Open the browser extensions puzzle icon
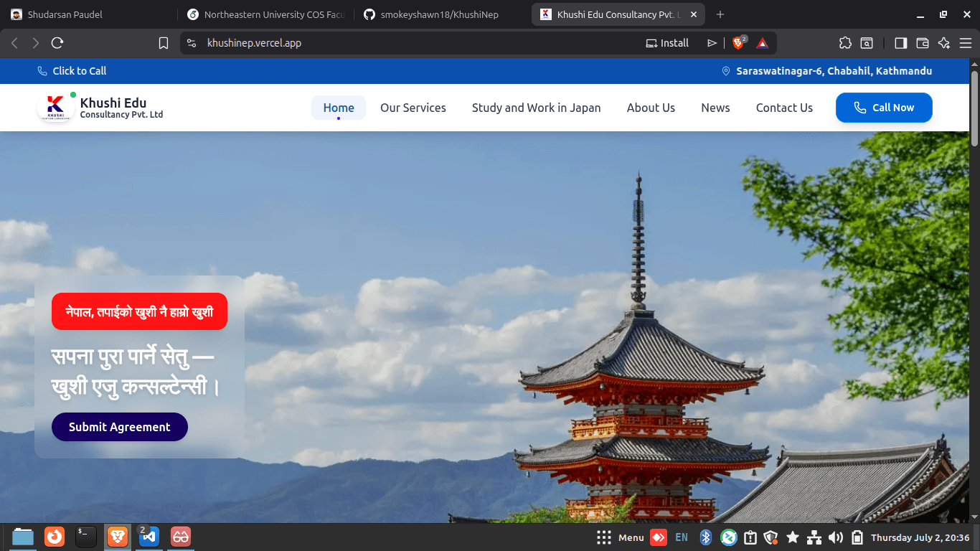The image size is (980, 551). [x=845, y=43]
